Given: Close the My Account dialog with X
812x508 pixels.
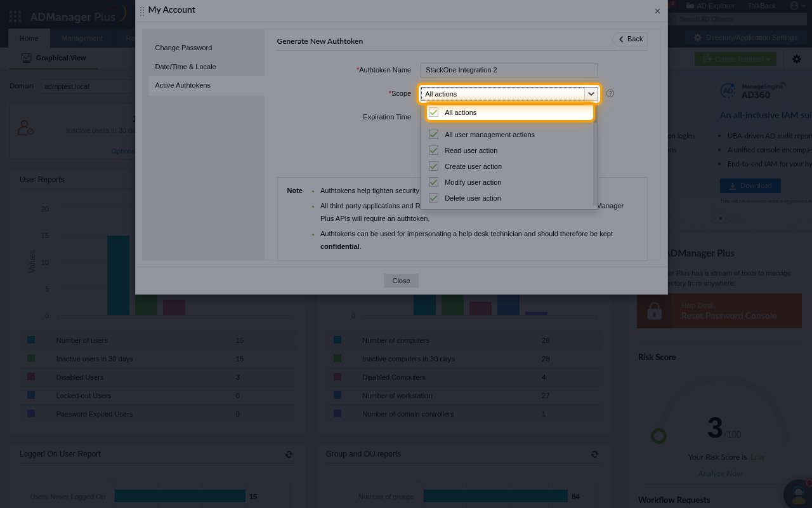Looking at the screenshot, I should (657, 11).
